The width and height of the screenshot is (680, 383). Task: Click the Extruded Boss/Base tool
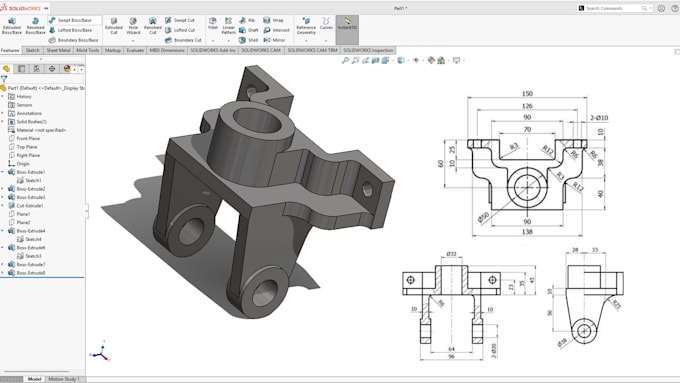(12, 26)
